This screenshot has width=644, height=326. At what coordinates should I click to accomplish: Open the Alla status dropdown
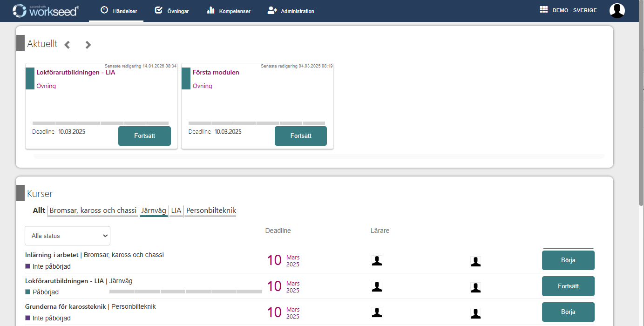pos(68,236)
